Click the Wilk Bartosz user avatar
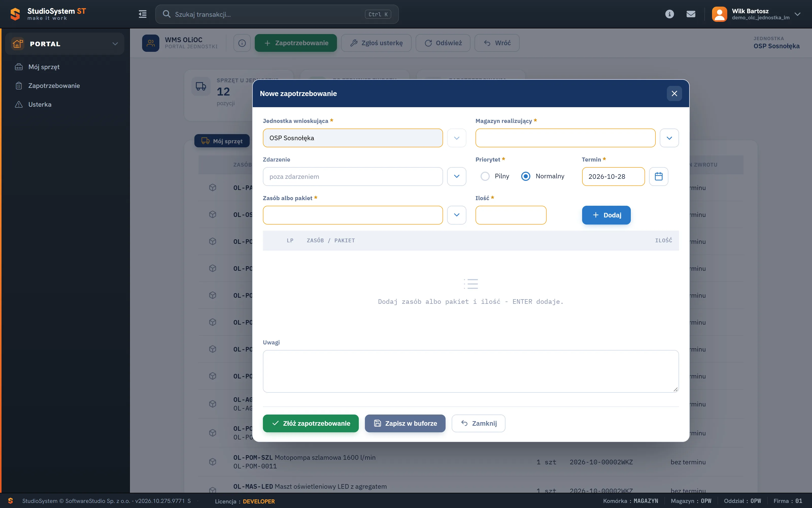The height and width of the screenshot is (508, 812). [719, 14]
